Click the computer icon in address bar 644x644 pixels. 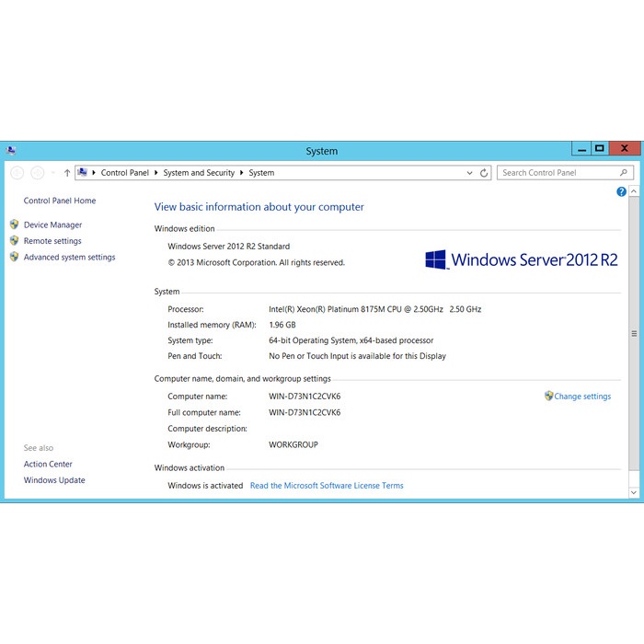click(x=82, y=172)
